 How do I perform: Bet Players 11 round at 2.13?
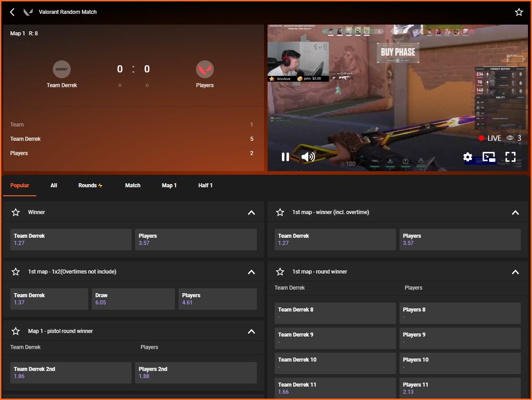(x=460, y=388)
